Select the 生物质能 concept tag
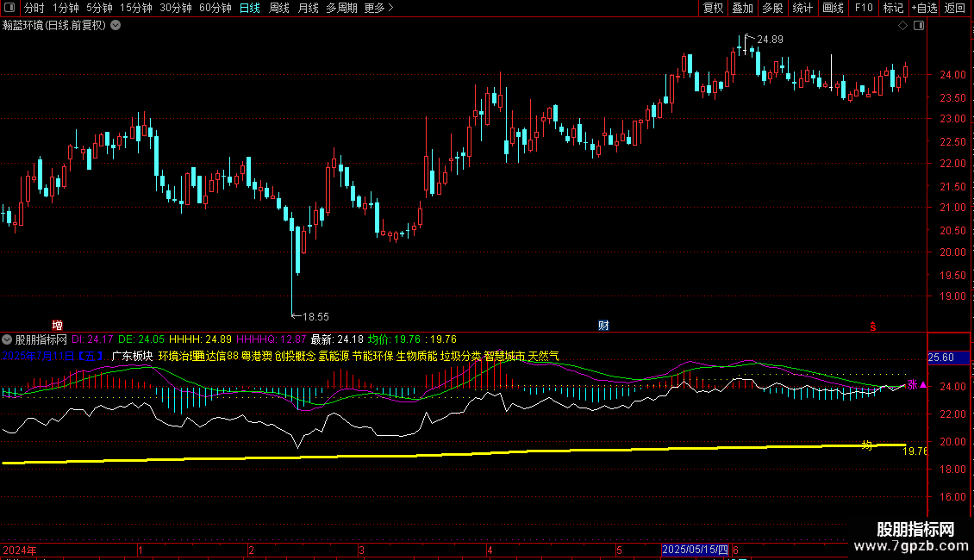The image size is (974, 560). pyautogui.click(x=417, y=357)
